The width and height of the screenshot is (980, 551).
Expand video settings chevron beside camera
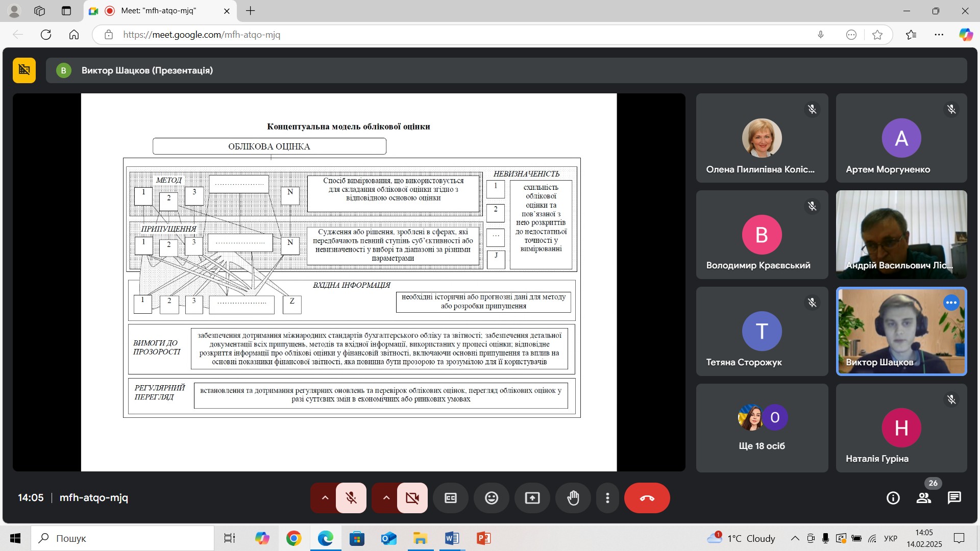386,497
